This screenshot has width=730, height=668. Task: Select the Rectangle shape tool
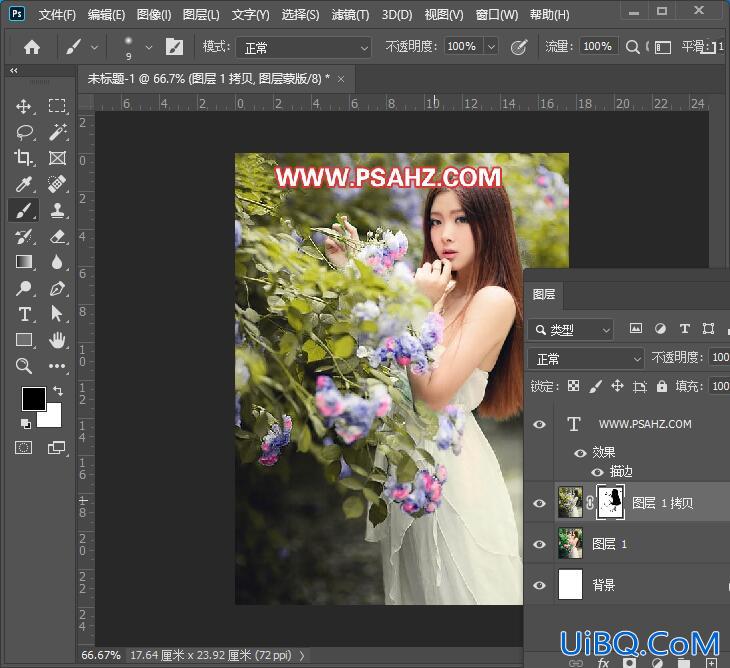[23, 340]
